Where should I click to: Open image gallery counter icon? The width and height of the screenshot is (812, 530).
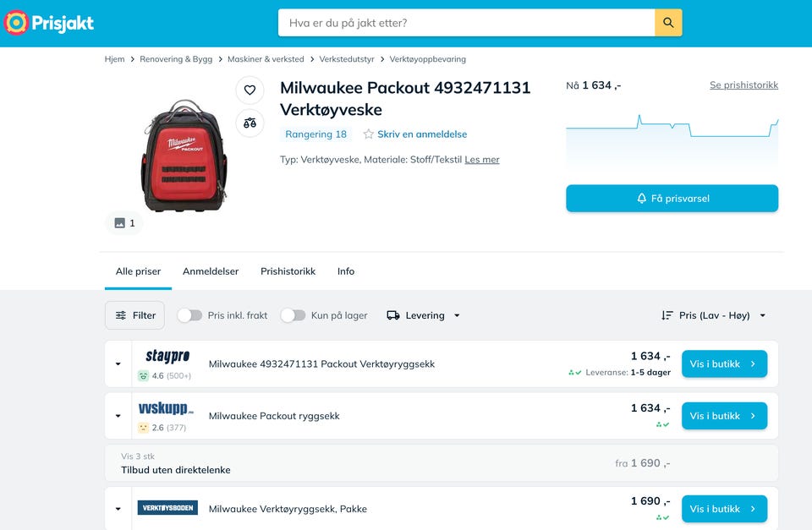point(124,223)
